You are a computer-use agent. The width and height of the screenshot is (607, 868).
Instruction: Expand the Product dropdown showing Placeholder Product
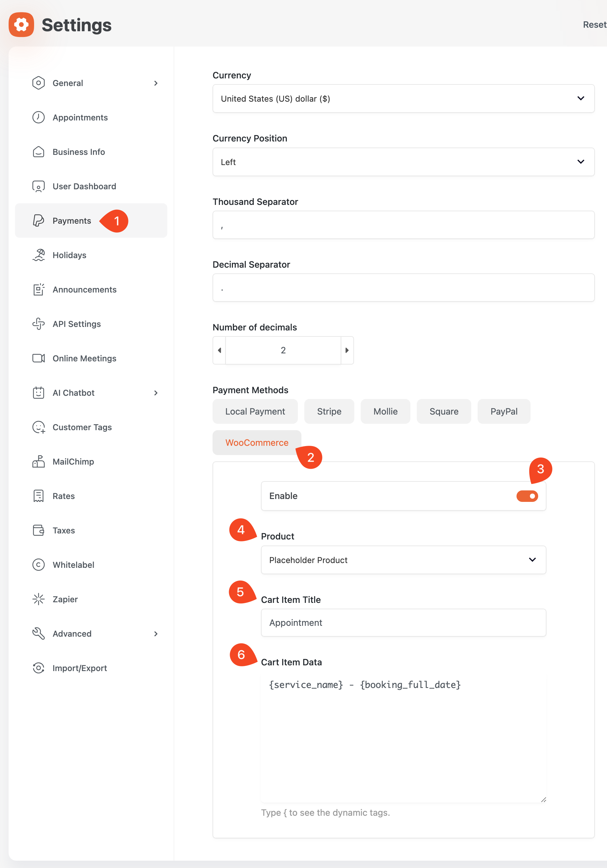coord(403,560)
